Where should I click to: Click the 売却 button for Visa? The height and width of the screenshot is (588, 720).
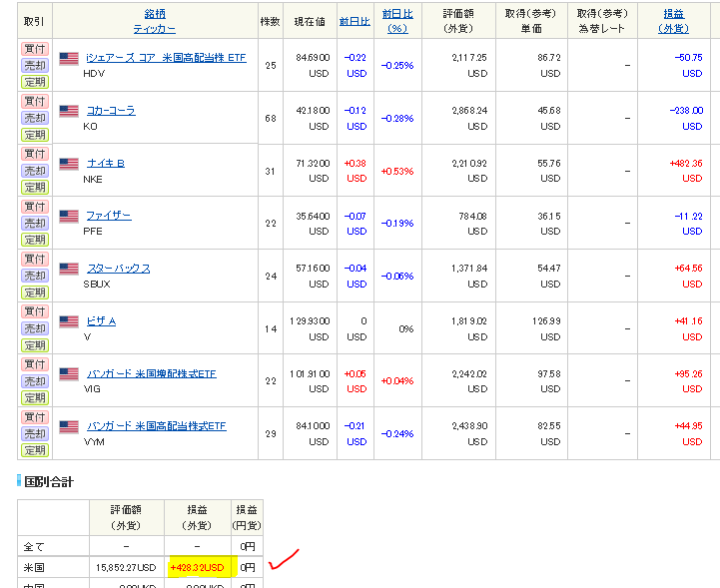[x=35, y=328]
